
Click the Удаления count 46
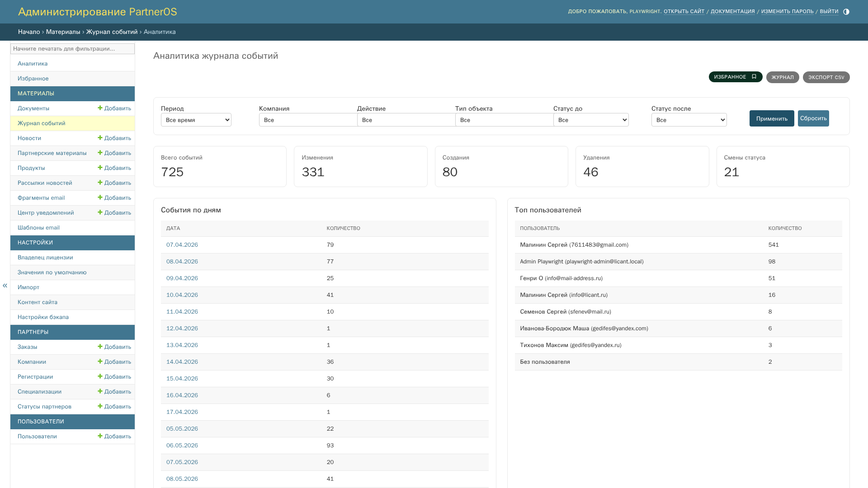point(591,172)
